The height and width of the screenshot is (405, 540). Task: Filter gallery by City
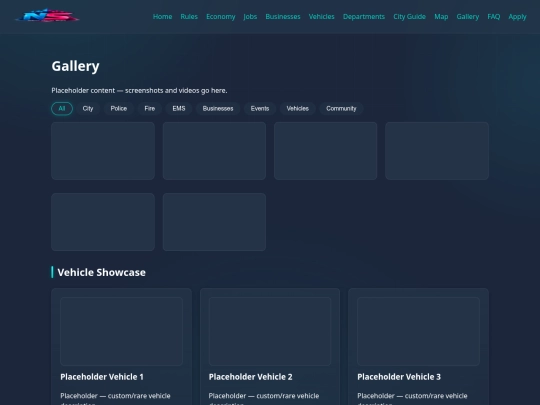pyautogui.click(x=88, y=108)
